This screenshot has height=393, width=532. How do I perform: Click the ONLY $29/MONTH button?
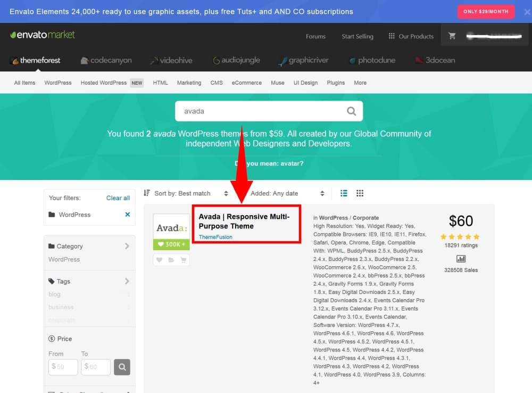tap(486, 11)
